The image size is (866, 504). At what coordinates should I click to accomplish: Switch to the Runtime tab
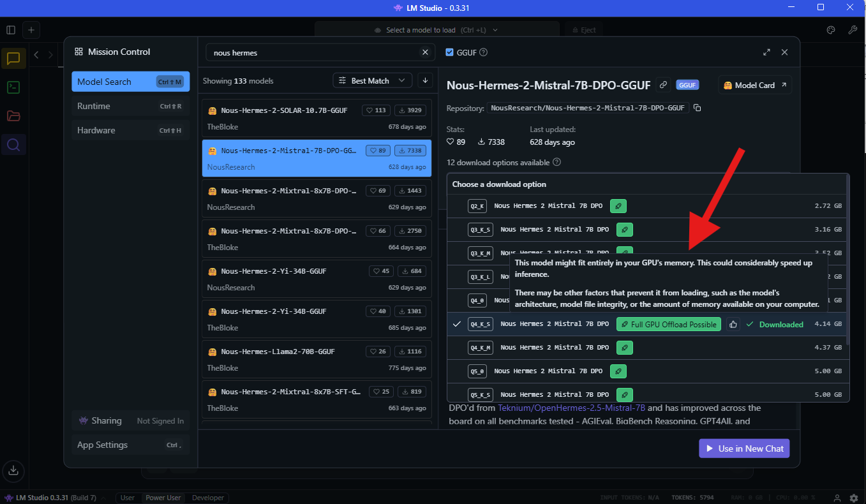click(130, 106)
